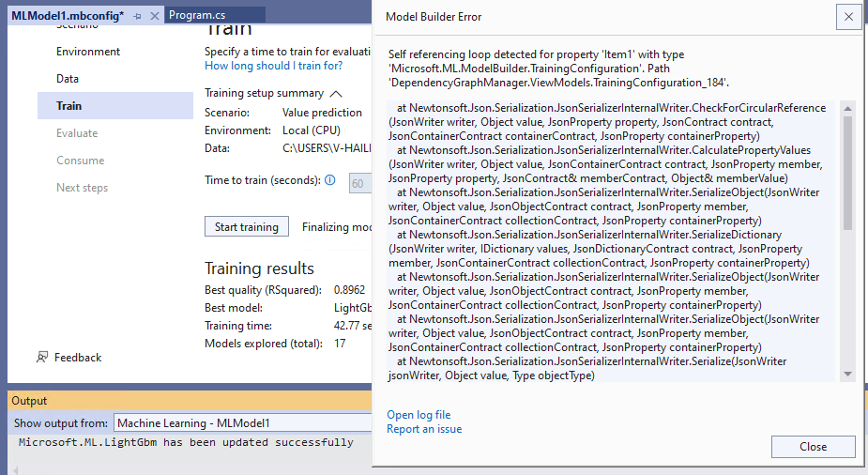Click the Environment value 'Local (CPU)'
This screenshot has width=868, height=475.
click(312, 130)
